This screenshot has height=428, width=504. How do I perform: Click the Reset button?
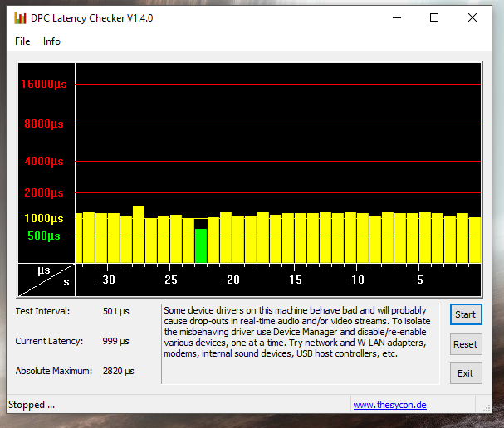coord(466,344)
